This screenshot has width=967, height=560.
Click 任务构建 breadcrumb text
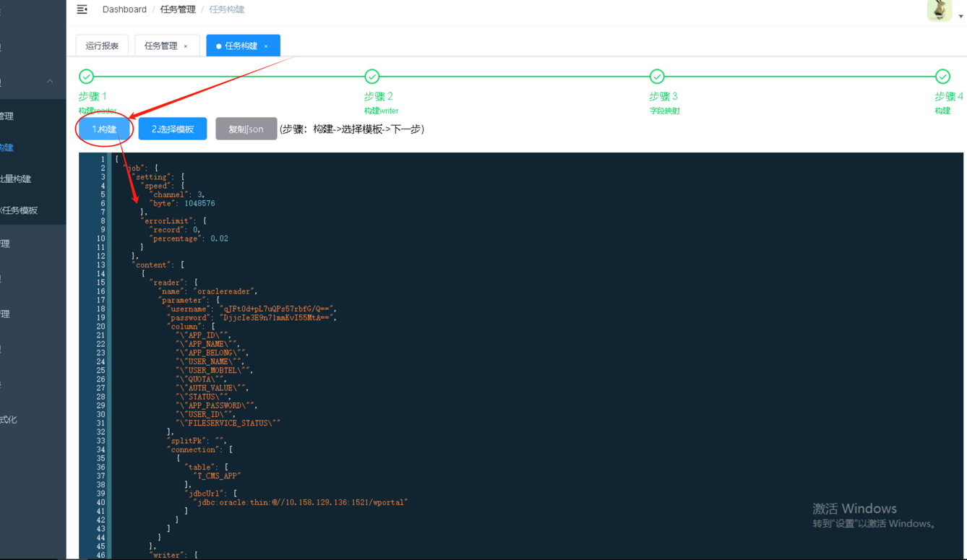pyautogui.click(x=227, y=9)
